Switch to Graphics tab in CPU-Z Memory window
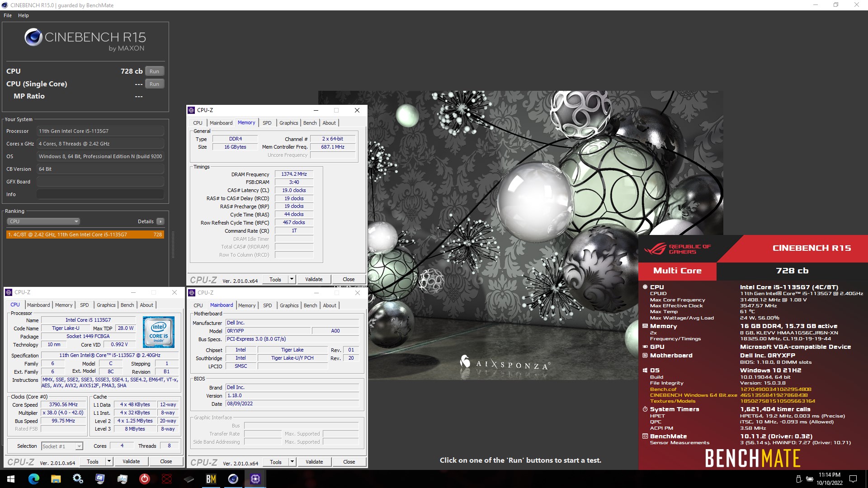 [x=288, y=123]
